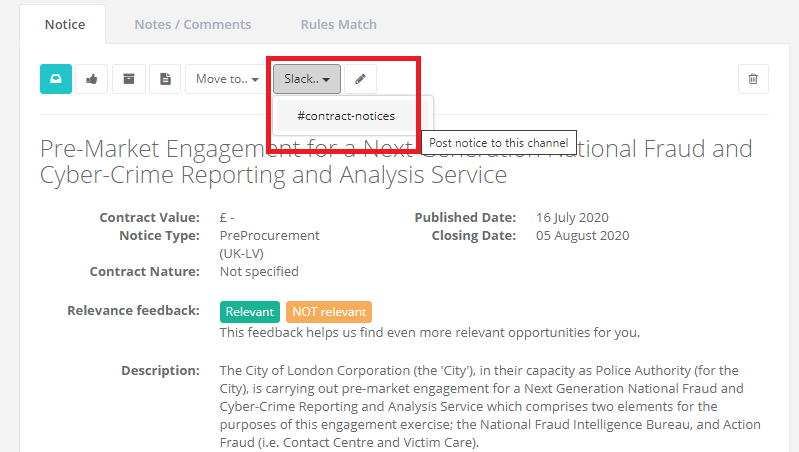Image resolution: width=799 pixels, height=452 pixels.
Task: Toggle the Slack.. dropdown button
Action: click(306, 79)
